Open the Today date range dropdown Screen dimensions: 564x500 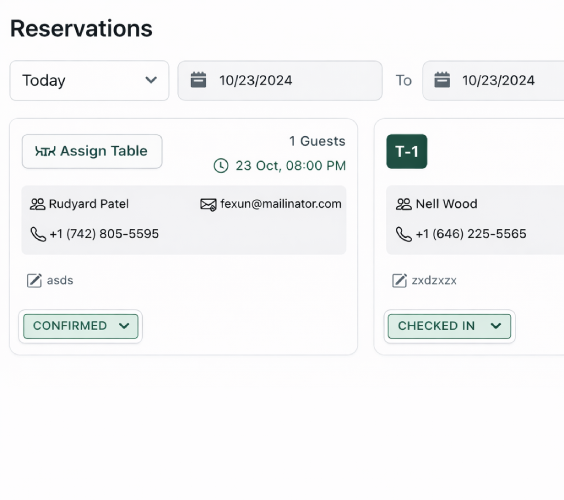89,81
